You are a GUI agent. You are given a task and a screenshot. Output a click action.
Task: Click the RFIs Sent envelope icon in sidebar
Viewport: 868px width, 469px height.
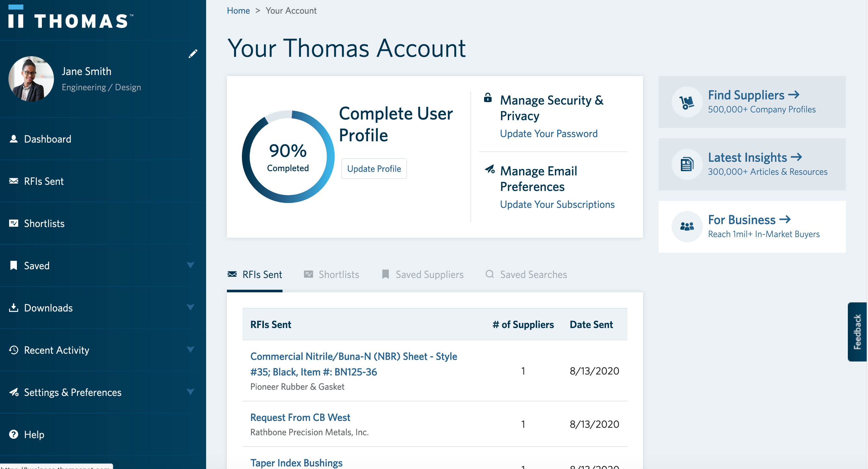[13, 181]
